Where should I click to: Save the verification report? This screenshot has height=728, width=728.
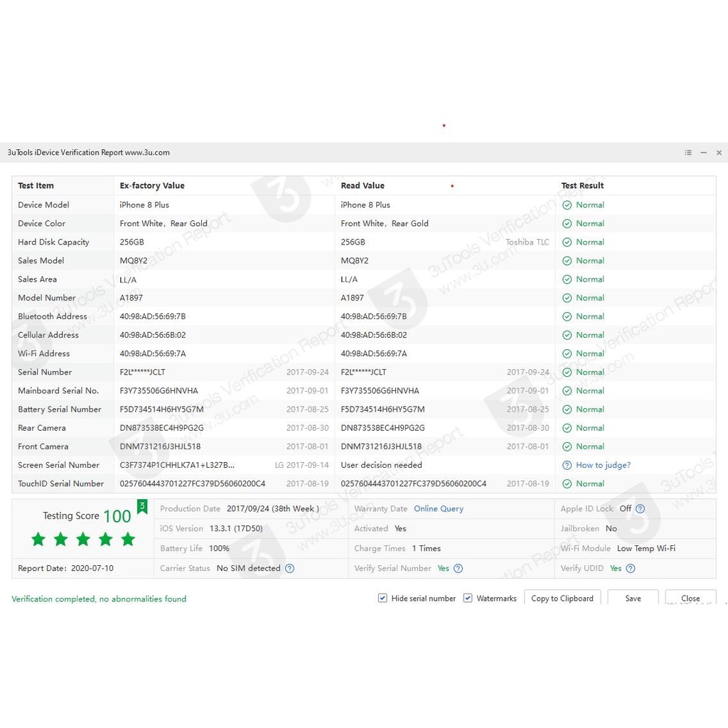click(633, 598)
